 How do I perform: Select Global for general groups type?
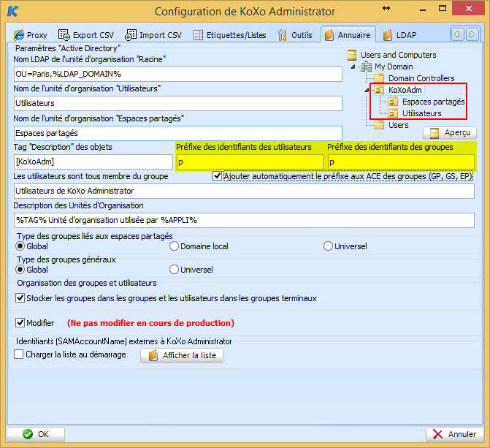click(20, 270)
